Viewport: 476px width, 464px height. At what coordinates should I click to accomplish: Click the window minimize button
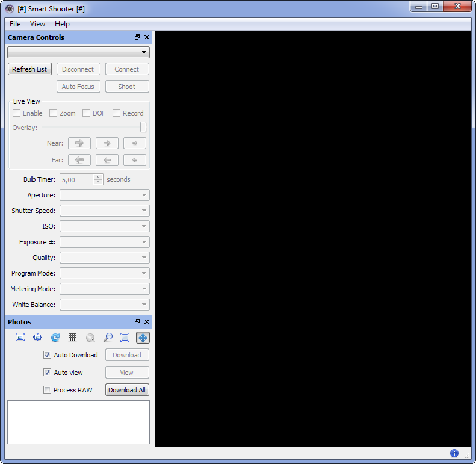point(419,7)
